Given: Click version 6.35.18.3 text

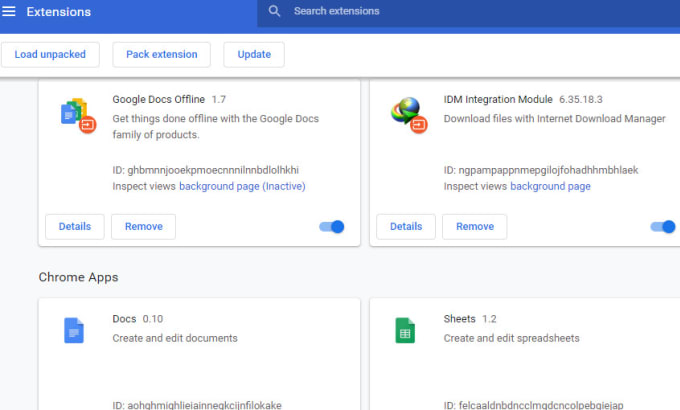Looking at the screenshot, I should pyautogui.click(x=581, y=99).
